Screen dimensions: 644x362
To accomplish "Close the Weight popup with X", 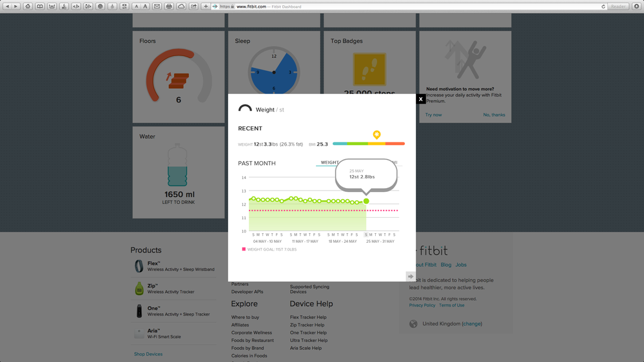I will (x=420, y=99).
